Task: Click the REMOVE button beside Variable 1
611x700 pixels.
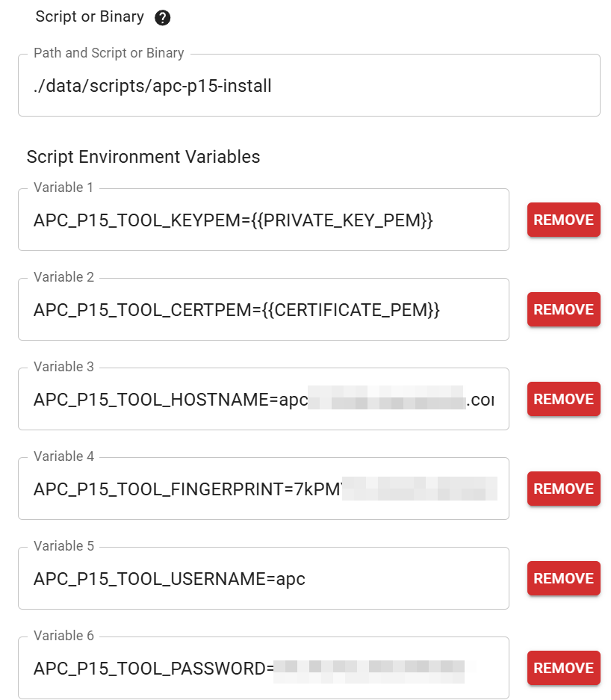Action: point(563,220)
